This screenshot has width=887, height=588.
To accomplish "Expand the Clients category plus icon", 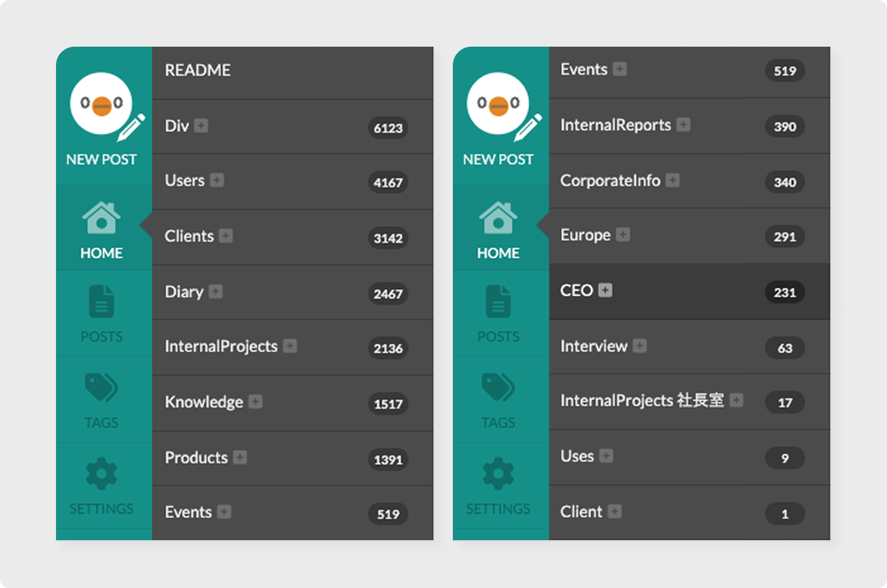I will 226,236.
